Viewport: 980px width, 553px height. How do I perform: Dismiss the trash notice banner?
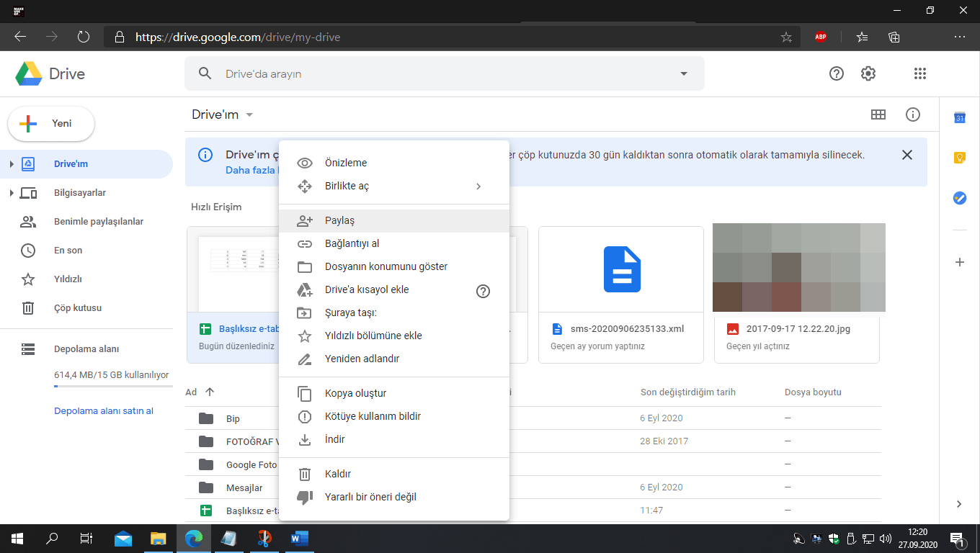907,155
